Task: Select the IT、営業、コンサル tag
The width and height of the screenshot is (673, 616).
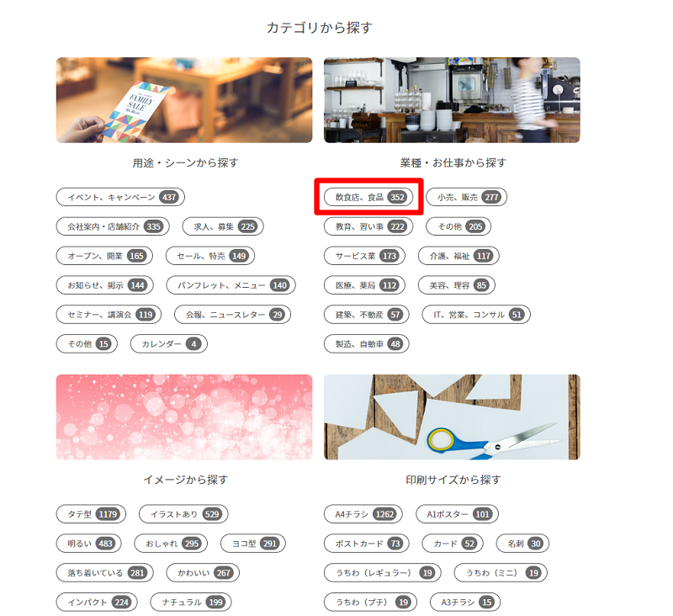Action: click(x=476, y=315)
